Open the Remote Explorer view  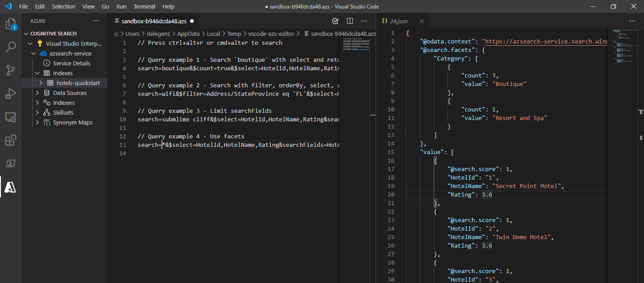click(x=11, y=117)
